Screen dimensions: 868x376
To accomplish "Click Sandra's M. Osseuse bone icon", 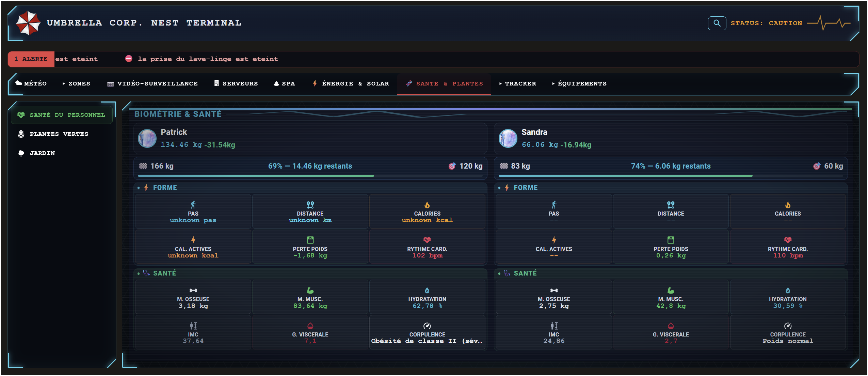I will point(554,291).
